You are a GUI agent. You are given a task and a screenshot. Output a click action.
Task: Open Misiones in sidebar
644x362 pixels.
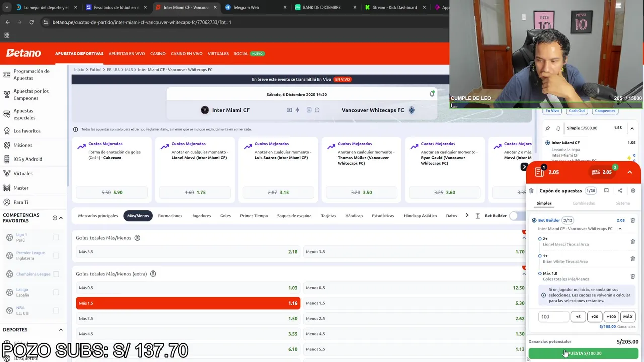23,145
